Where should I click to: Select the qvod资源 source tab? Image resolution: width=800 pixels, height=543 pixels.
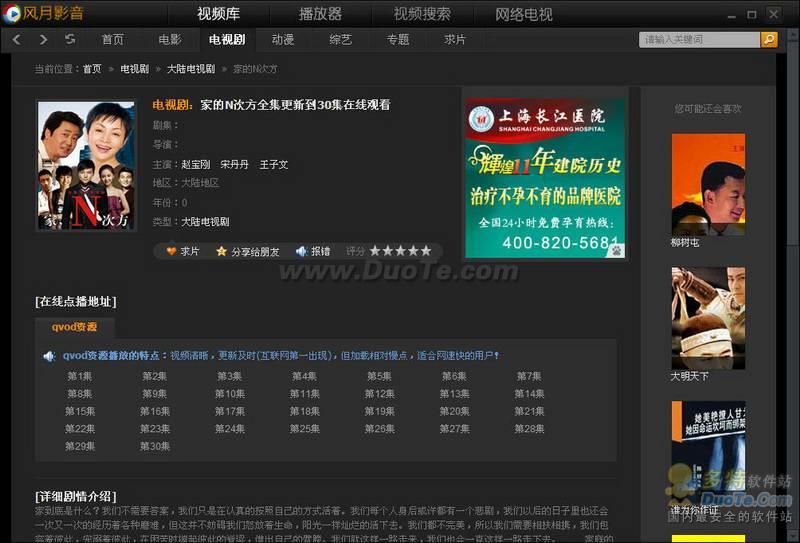[75, 327]
